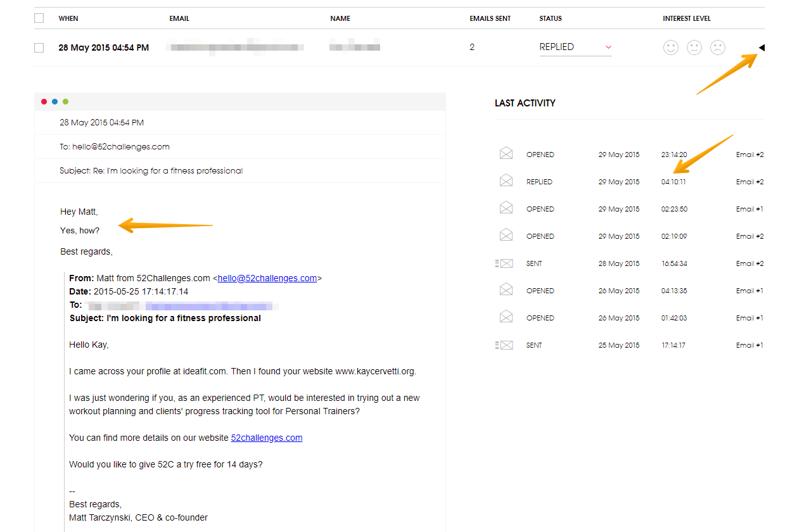This screenshot has height=532, width=797.
Task: Set interest level to neutral face
Action: pyautogui.click(x=694, y=47)
